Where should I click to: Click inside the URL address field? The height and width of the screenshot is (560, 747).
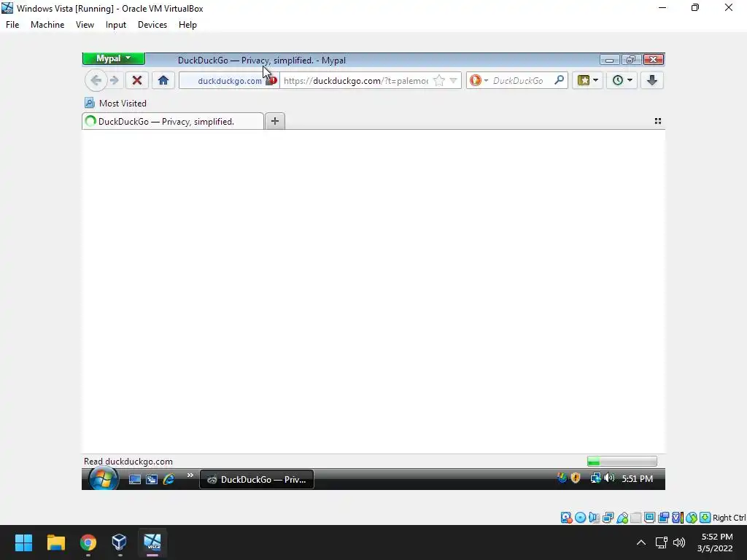(x=356, y=80)
